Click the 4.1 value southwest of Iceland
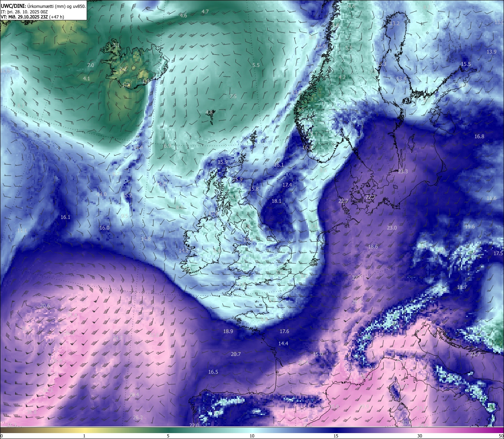504x439 pixels. pos(87,79)
